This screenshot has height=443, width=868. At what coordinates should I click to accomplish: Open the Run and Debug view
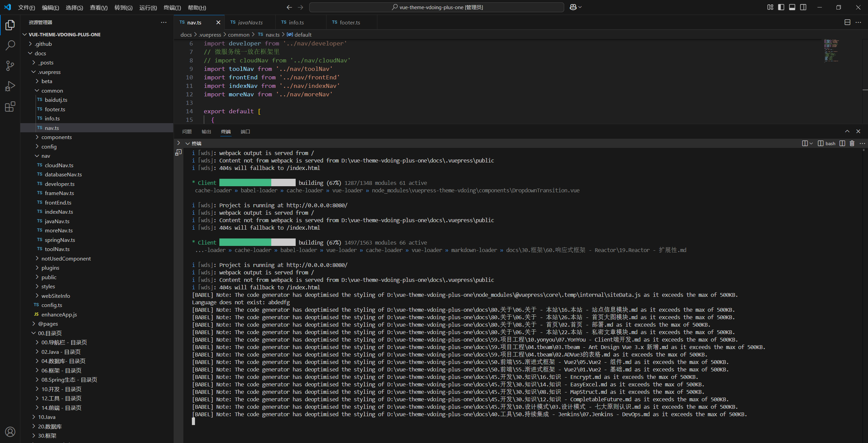point(10,86)
